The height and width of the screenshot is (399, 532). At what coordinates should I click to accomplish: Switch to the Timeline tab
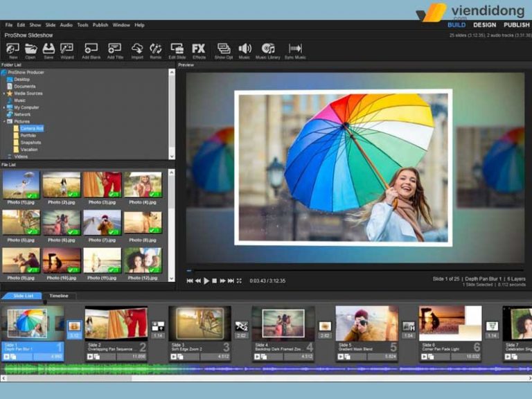pos(59,296)
